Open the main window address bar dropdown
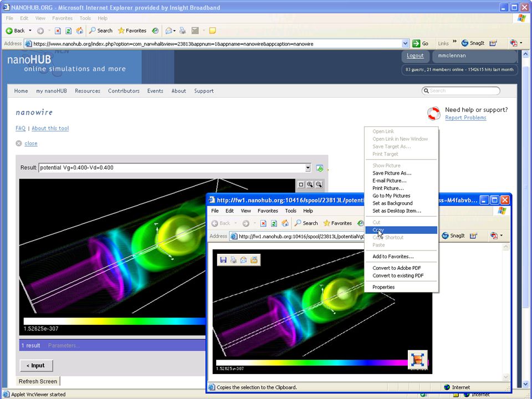The image size is (532, 399). click(405, 43)
